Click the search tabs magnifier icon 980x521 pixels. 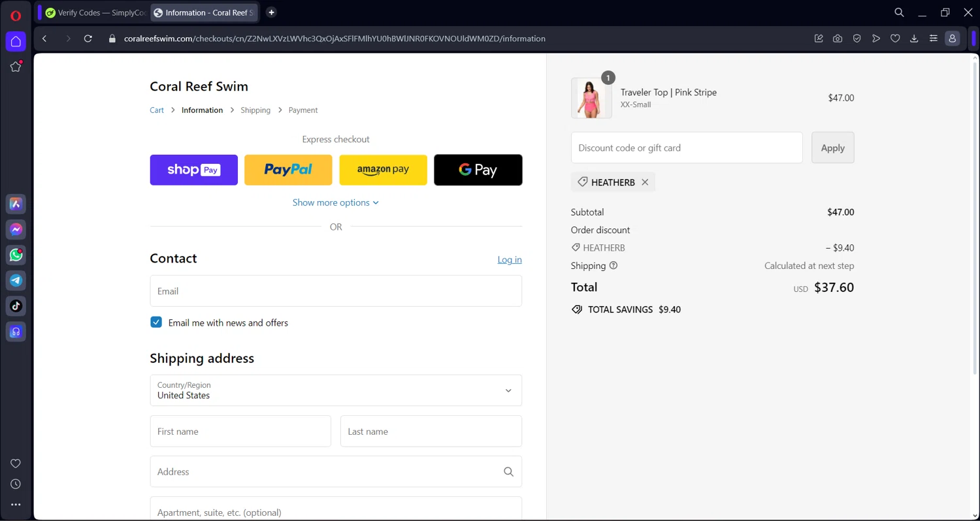[x=899, y=12]
